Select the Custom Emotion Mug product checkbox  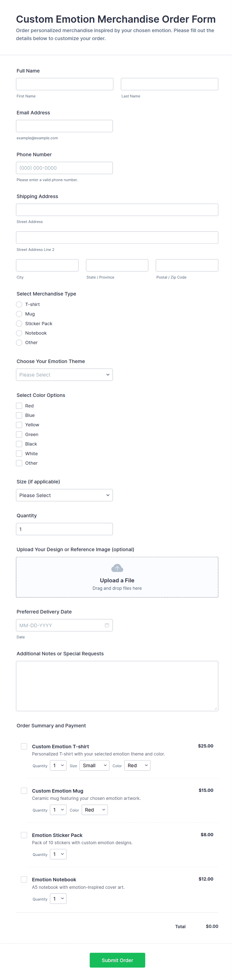pos(24,791)
